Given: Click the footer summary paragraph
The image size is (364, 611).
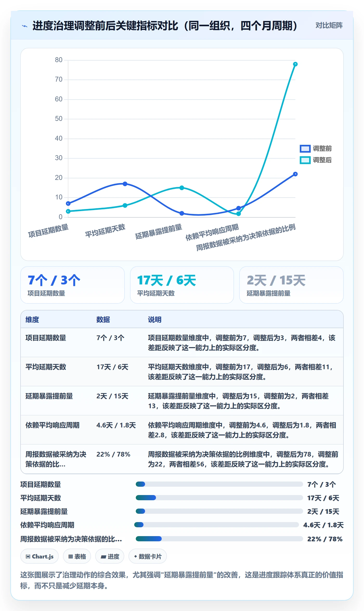Looking at the screenshot, I should point(182,580).
